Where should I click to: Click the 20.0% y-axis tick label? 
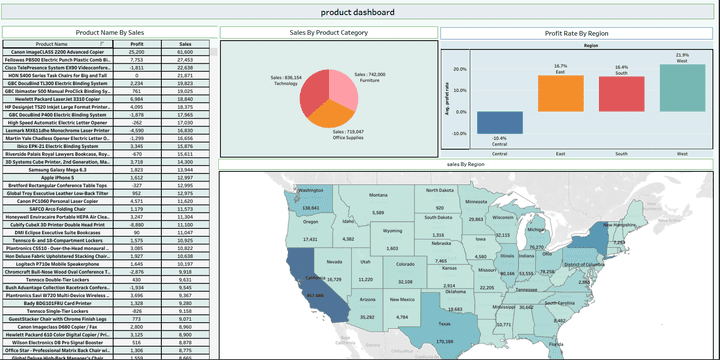[460, 69]
